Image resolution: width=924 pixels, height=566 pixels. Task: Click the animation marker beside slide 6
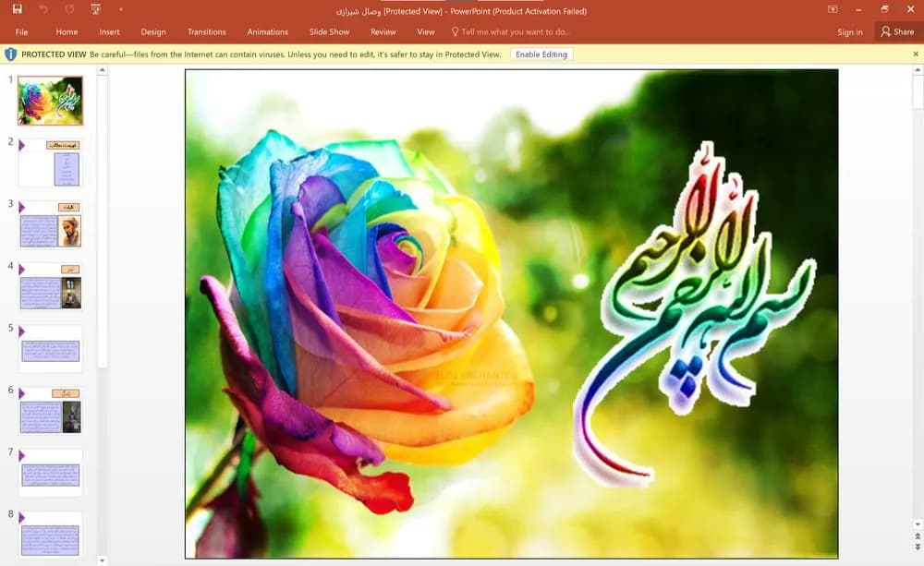tap(22, 393)
